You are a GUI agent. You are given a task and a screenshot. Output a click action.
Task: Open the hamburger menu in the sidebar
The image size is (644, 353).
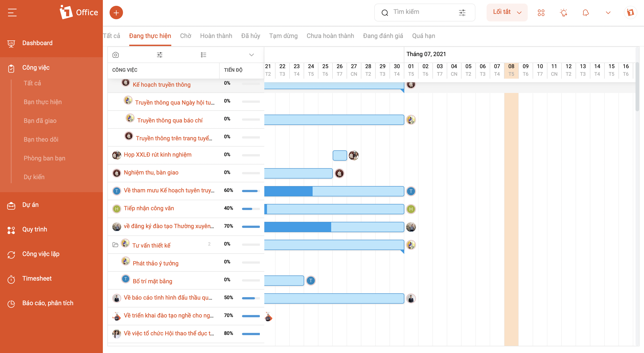[x=12, y=13]
